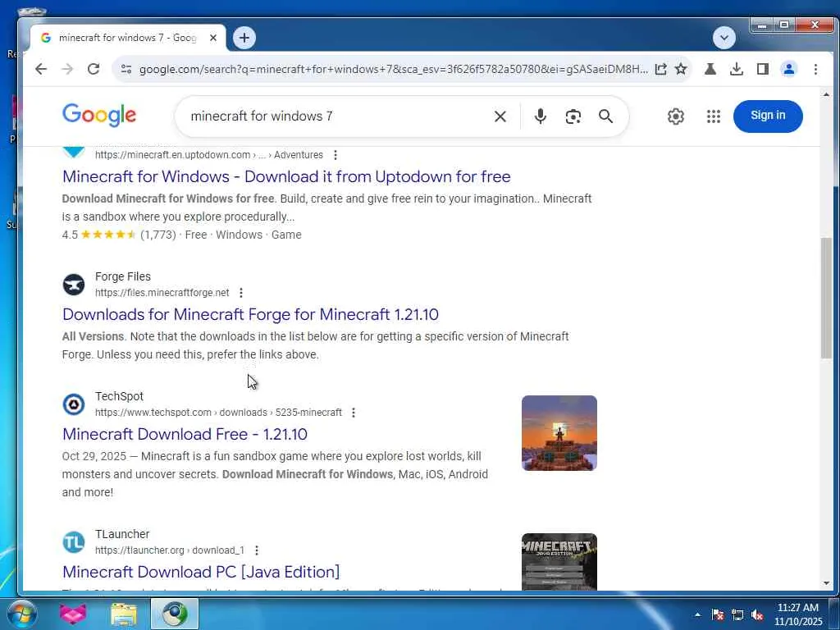Open Chrome Labs flask icon

[x=710, y=69]
